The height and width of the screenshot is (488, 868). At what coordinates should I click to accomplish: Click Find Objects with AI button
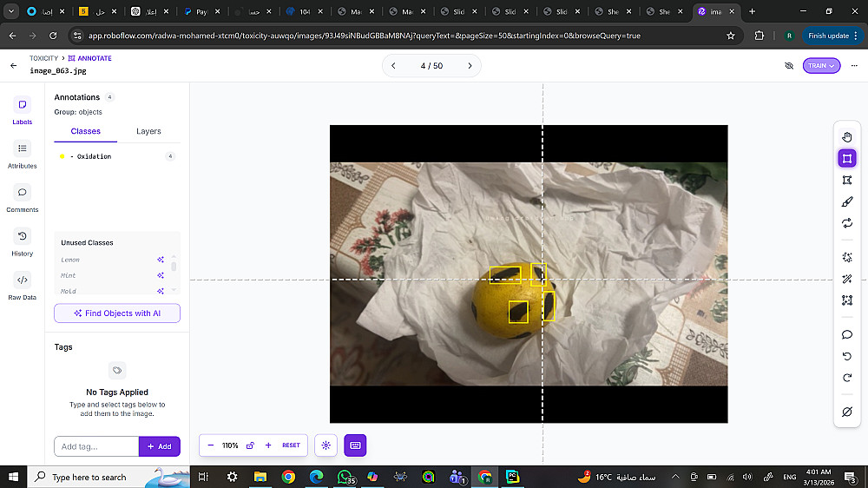tap(117, 313)
